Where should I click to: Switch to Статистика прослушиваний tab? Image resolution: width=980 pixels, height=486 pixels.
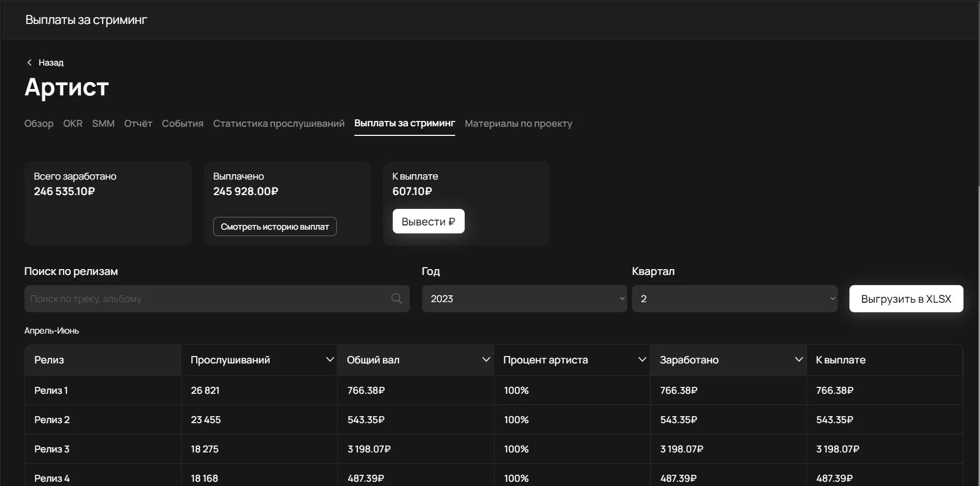point(279,124)
